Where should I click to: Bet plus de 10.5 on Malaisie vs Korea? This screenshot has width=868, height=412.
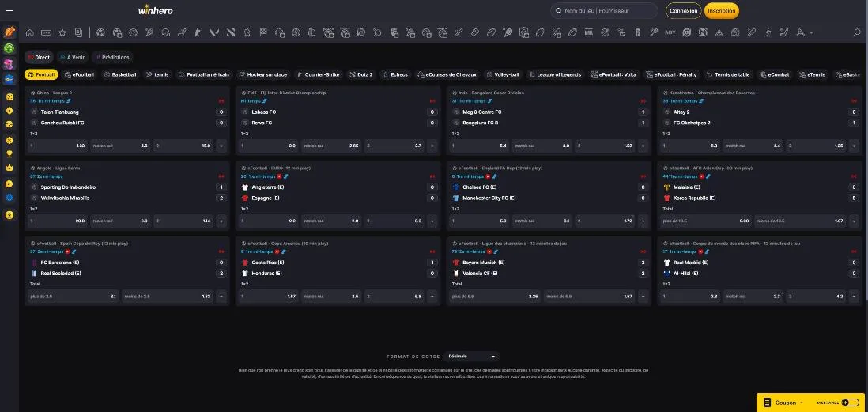[x=706, y=221]
